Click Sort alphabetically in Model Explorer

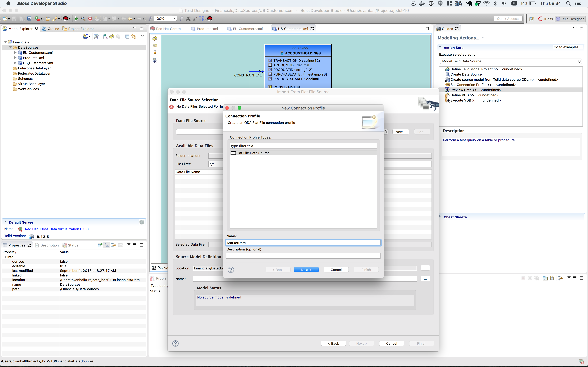pyautogui.click(x=105, y=36)
